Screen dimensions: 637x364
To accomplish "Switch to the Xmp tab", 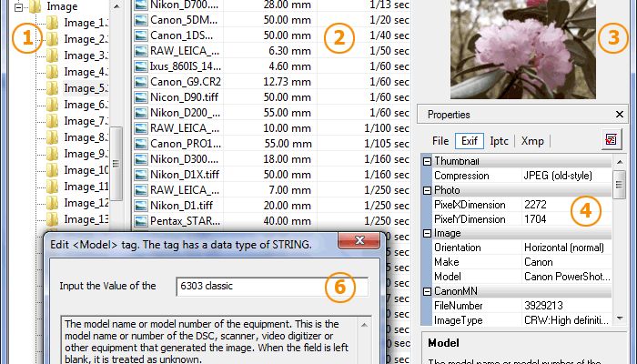I will pyautogui.click(x=532, y=141).
